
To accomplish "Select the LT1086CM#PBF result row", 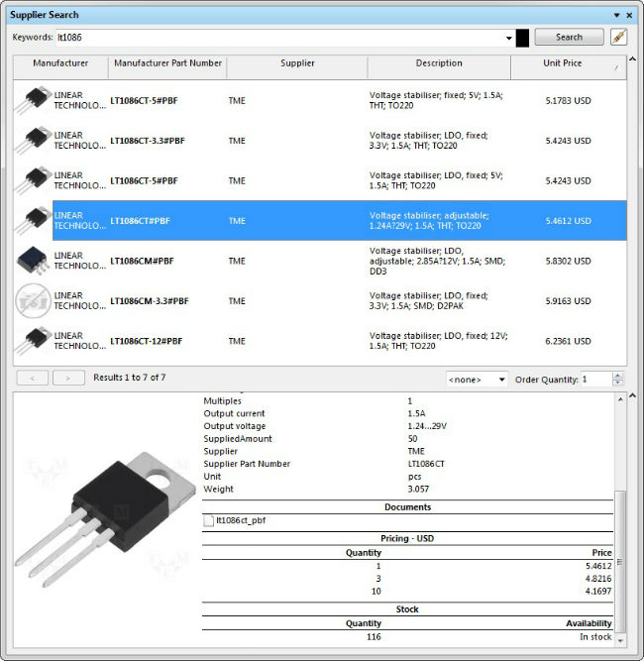I will click(320, 261).
